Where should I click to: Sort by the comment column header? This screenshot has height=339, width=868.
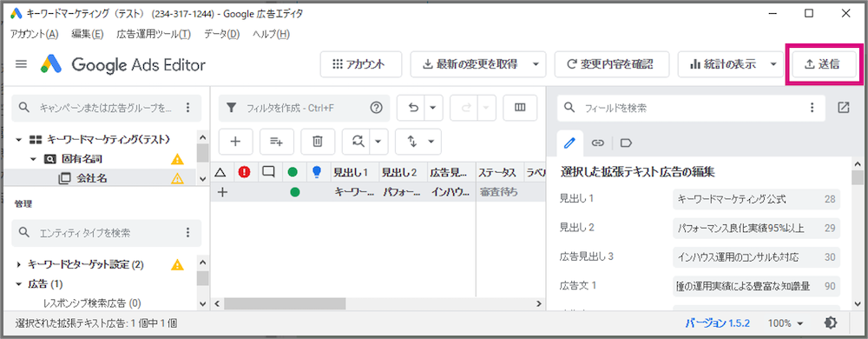tap(269, 172)
